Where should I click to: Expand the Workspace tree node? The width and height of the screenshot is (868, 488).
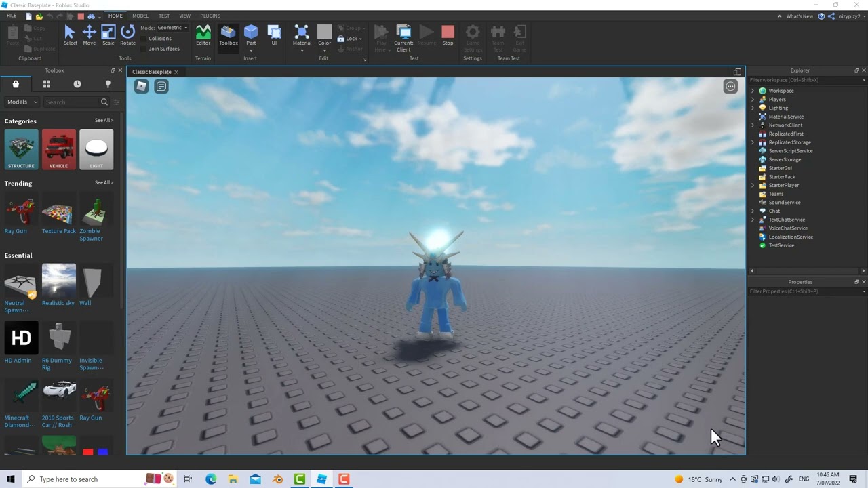pos(753,91)
